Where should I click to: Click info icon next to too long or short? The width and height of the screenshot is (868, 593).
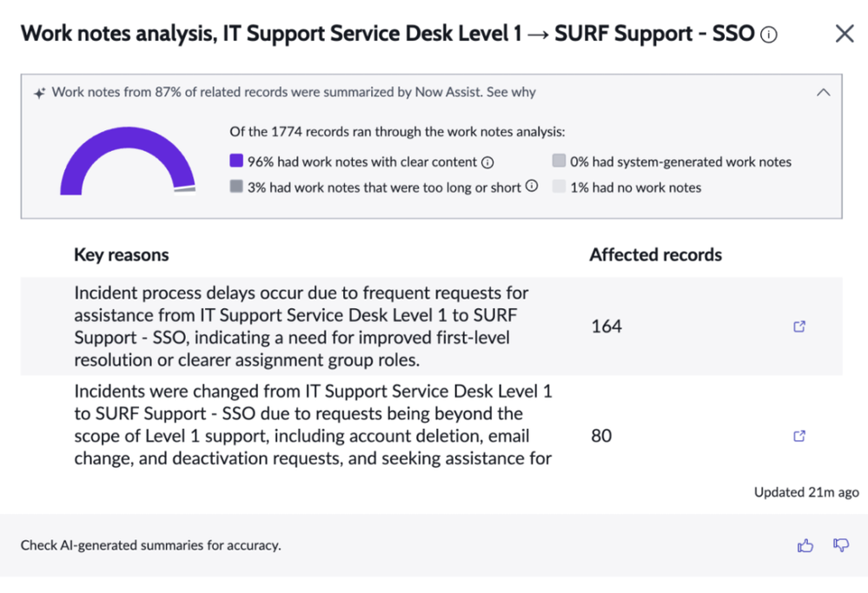(x=532, y=187)
